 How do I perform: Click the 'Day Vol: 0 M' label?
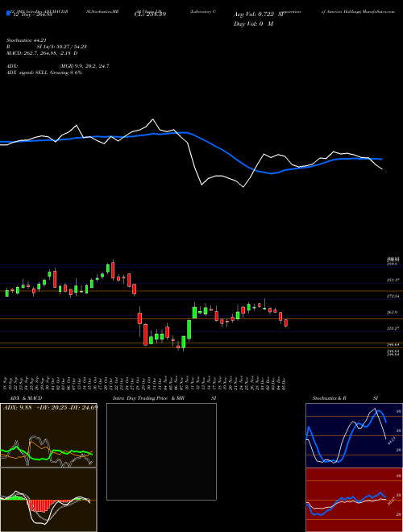(x=253, y=23)
